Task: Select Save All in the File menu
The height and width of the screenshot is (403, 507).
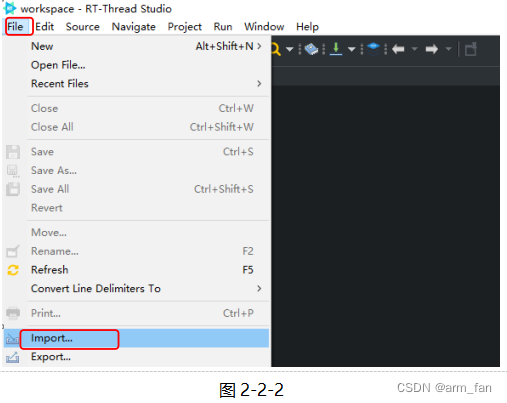Action: click(136, 189)
